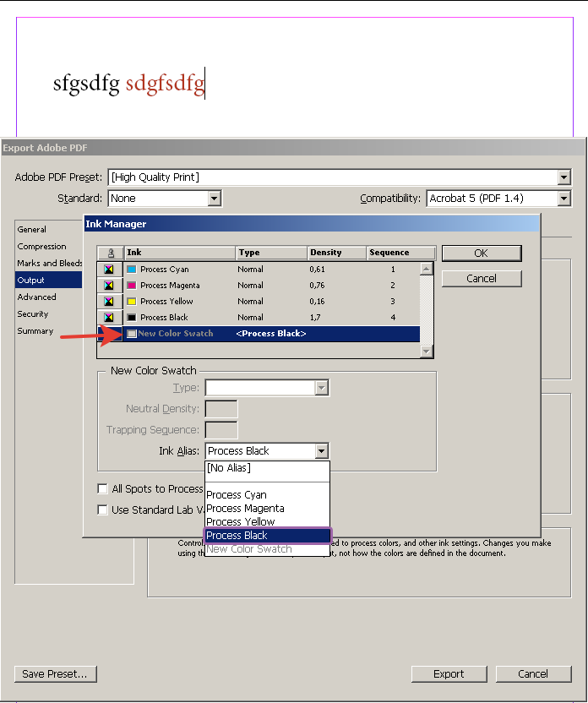This screenshot has height=703, width=588.
Task: Click ink list scrollbar down arrow
Action: [x=426, y=351]
